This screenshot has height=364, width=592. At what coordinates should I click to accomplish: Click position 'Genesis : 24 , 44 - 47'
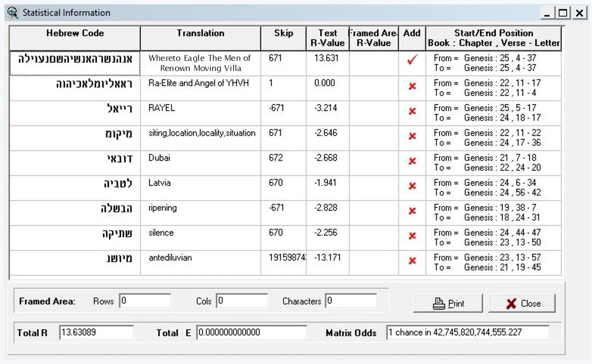pos(502,233)
